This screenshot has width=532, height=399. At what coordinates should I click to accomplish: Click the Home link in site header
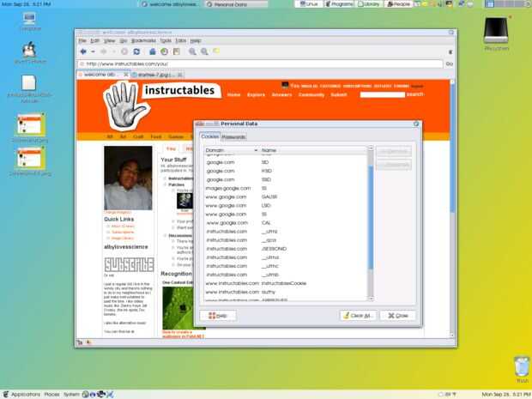[233, 94]
